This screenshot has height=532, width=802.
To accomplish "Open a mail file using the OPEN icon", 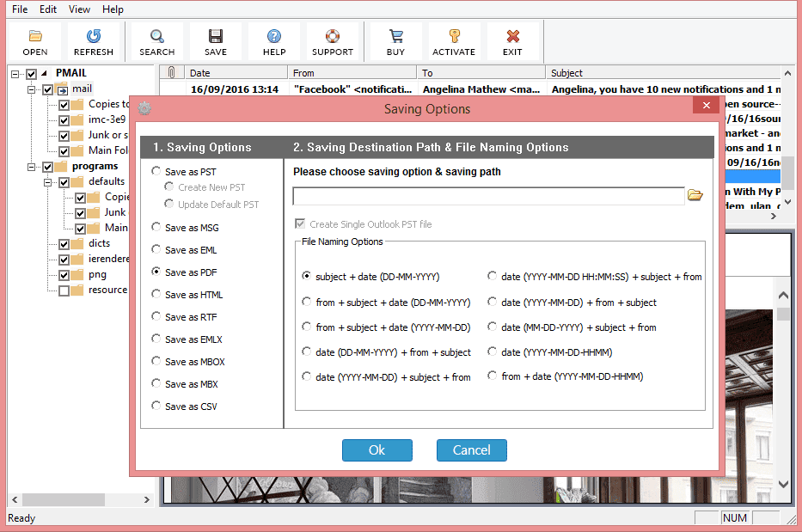I will click(x=34, y=40).
